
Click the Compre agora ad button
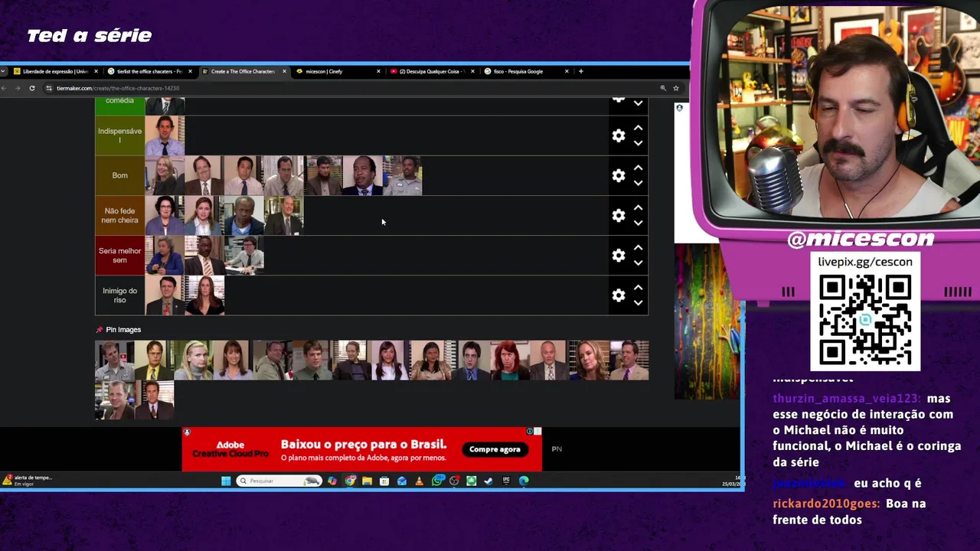click(x=495, y=449)
